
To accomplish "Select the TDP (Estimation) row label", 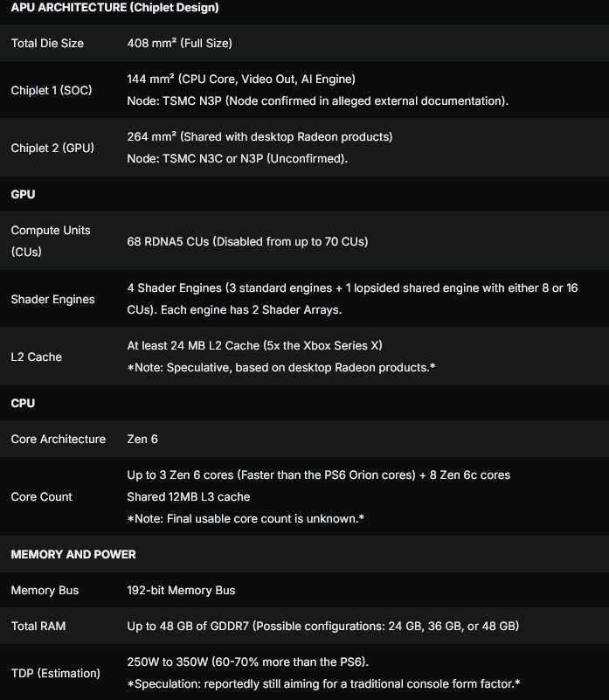I will point(55,673).
